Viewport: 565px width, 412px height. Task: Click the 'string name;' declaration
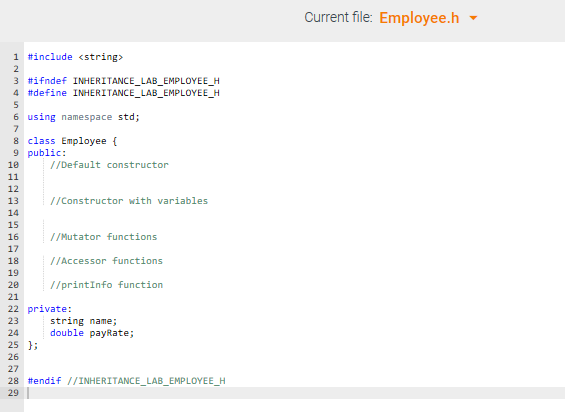(x=84, y=321)
